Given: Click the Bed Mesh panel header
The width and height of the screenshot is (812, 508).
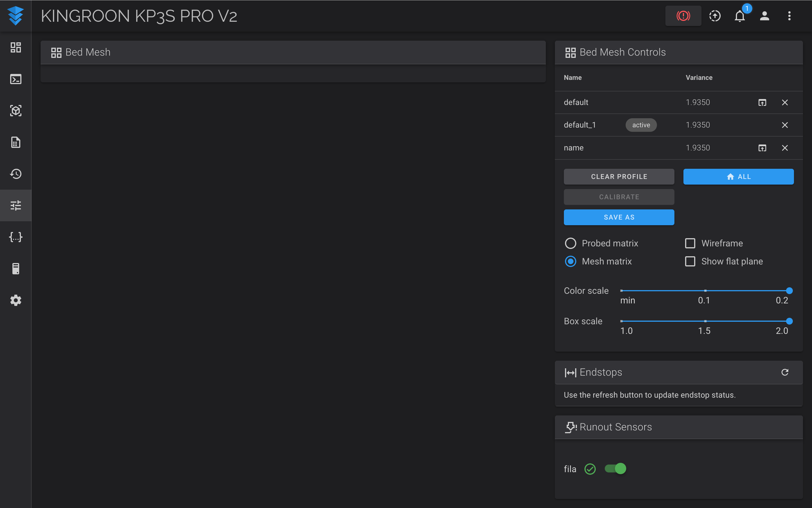Looking at the screenshot, I should tap(293, 52).
